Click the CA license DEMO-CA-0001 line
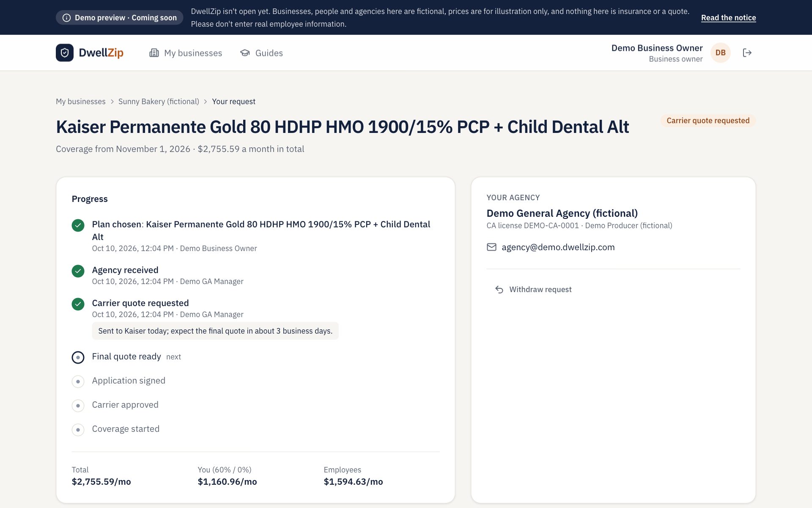The width and height of the screenshot is (812, 508). click(x=579, y=226)
